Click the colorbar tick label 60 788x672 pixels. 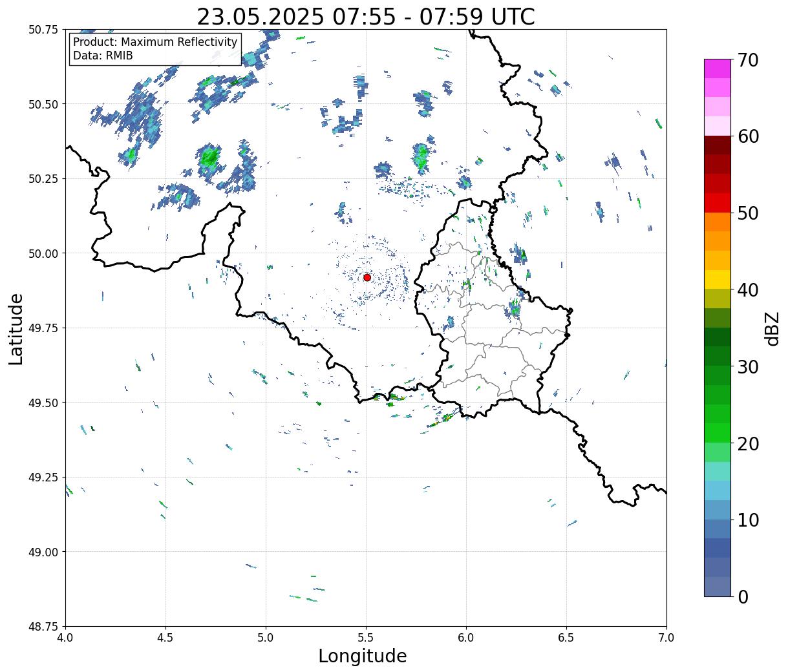click(747, 136)
